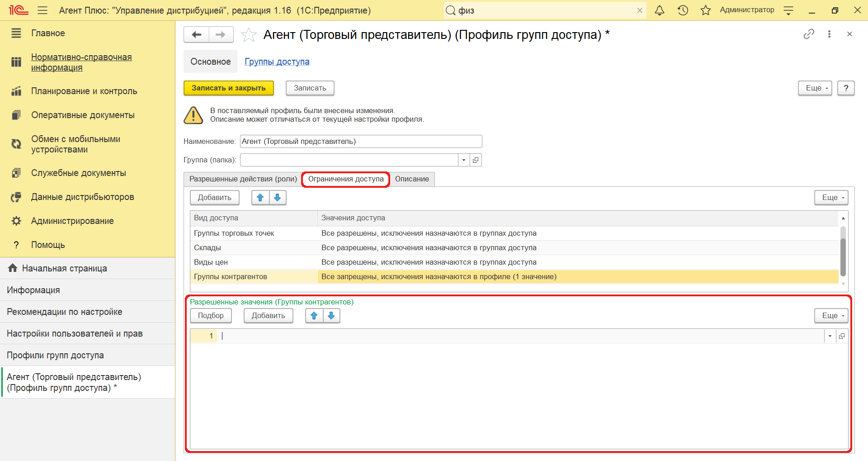Image resolution: width=868 pixels, height=461 pixels.
Task: Open Нормативно-справочная информация section
Action: (81, 62)
